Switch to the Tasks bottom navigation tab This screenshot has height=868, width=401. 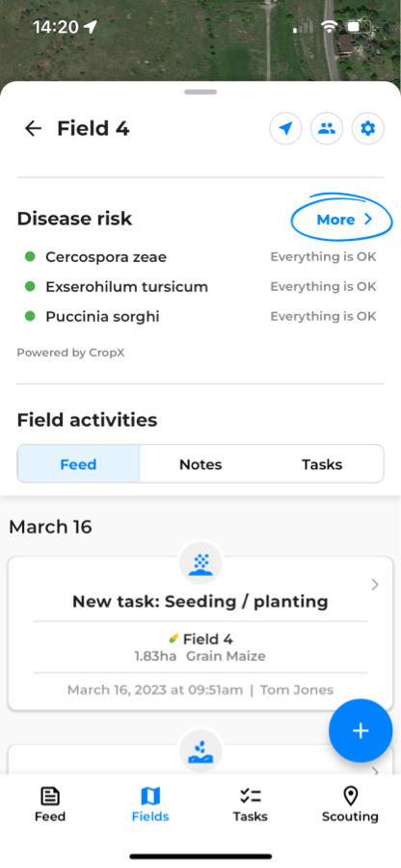251,804
